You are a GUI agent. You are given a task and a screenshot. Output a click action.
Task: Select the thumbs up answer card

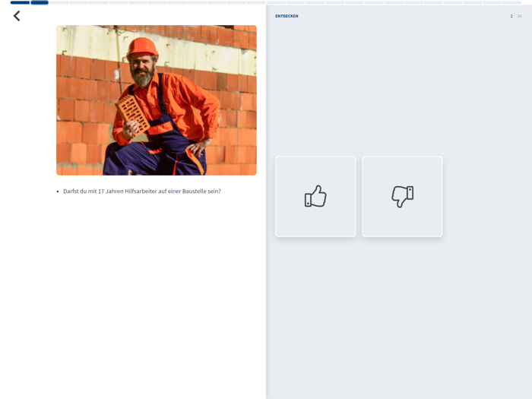click(315, 196)
